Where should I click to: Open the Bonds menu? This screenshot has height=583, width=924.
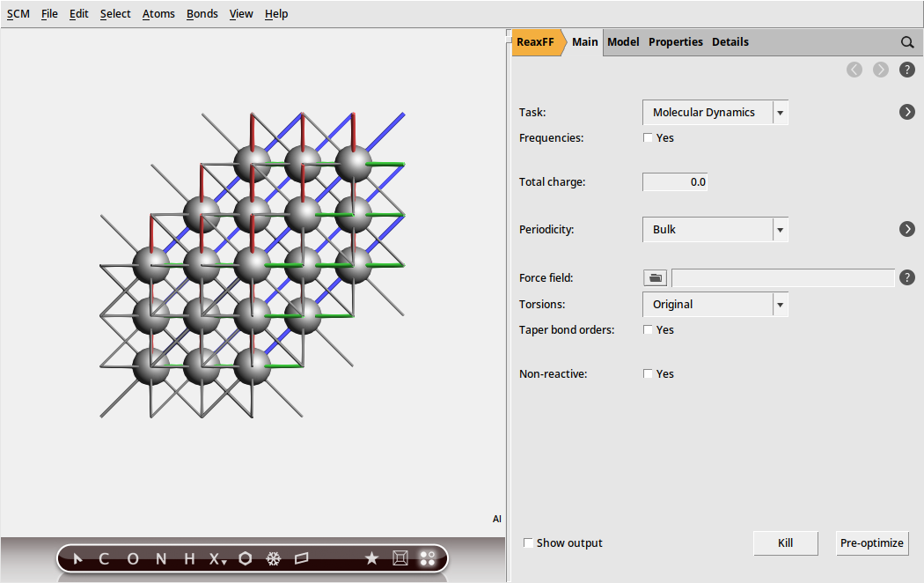[202, 14]
